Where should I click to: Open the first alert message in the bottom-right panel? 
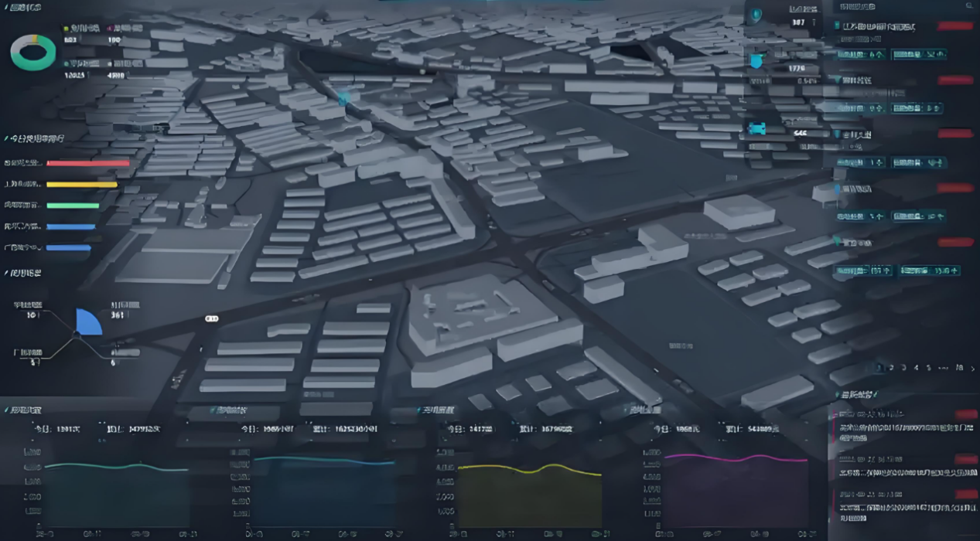coord(901,427)
